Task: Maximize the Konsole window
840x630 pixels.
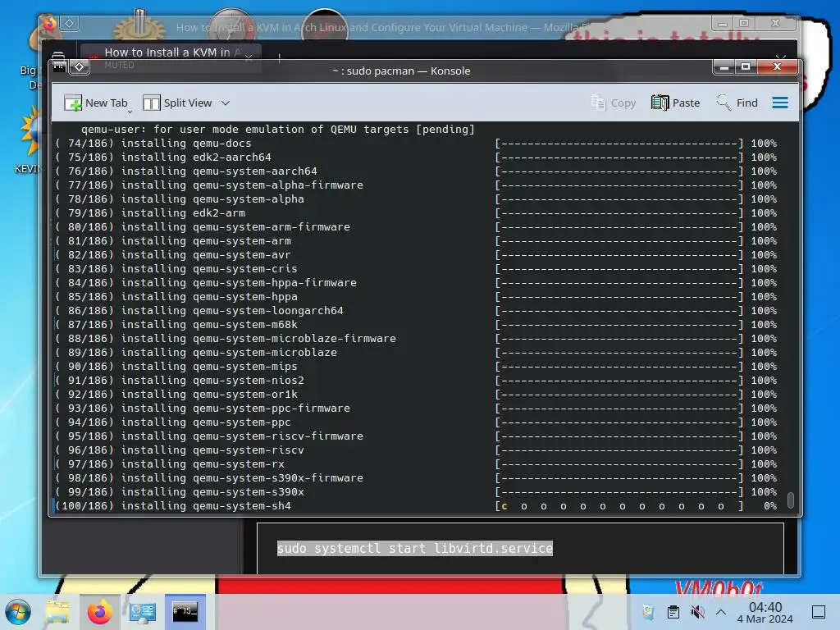Action: 745,66
